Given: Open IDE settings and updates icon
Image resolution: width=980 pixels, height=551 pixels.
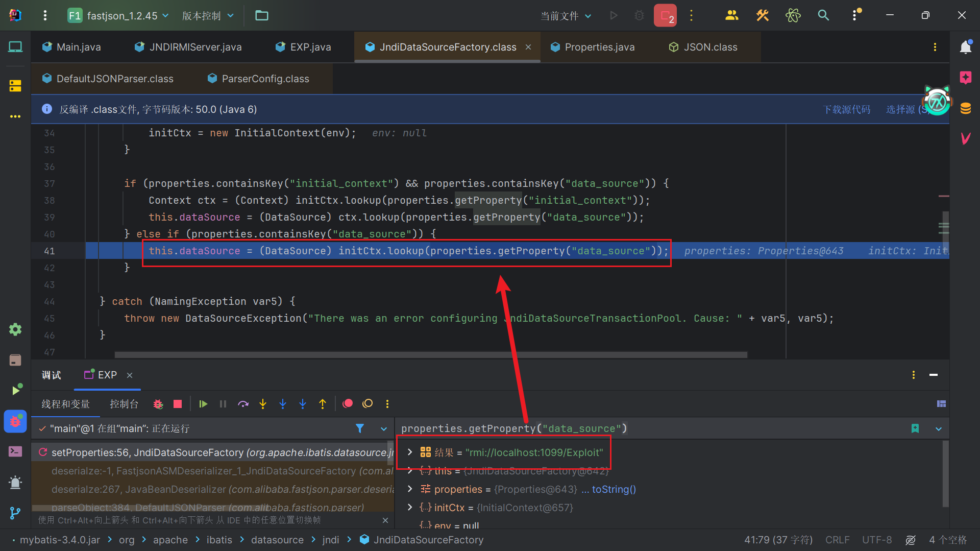Looking at the screenshot, I should click(855, 15).
